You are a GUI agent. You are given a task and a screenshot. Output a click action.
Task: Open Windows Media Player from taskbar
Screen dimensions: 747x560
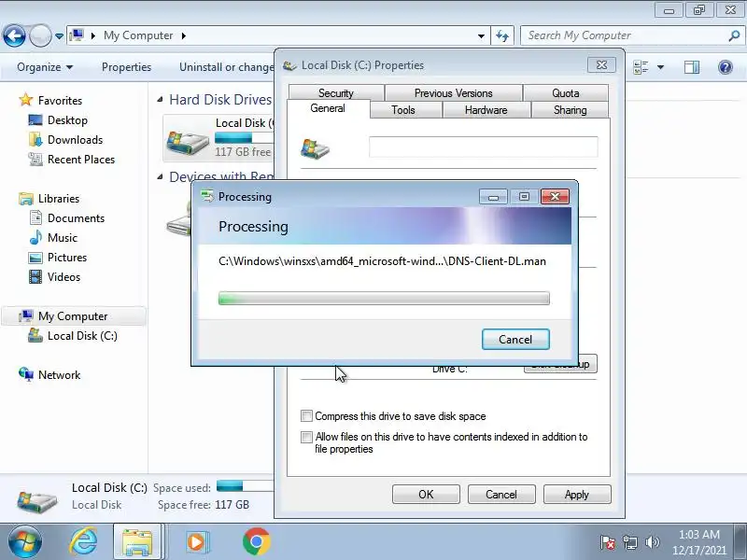coord(196,542)
